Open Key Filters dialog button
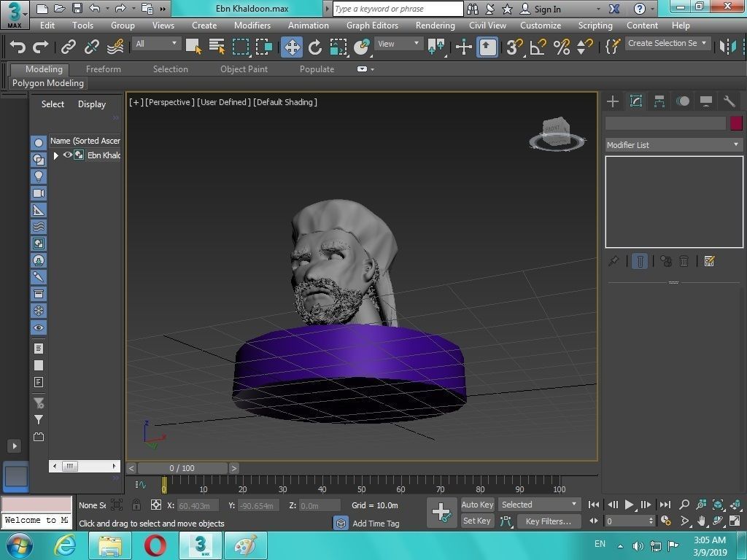 click(x=549, y=521)
